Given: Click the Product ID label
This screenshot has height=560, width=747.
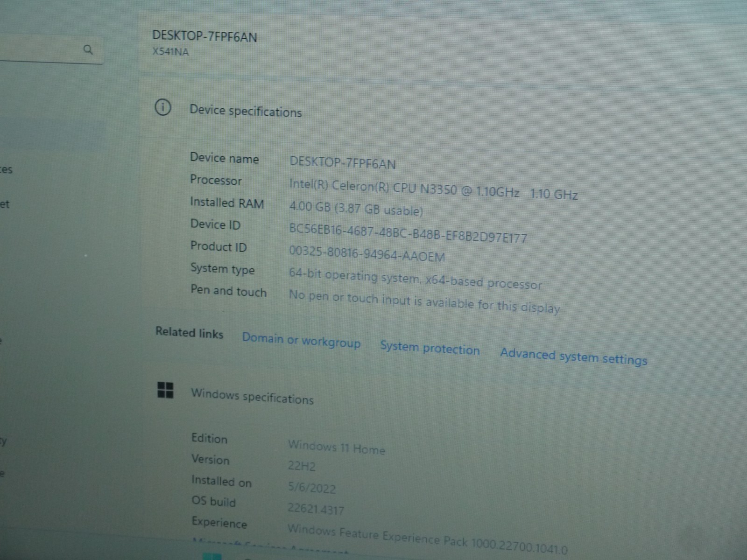Looking at the screenshot, I should click(218, 246).
